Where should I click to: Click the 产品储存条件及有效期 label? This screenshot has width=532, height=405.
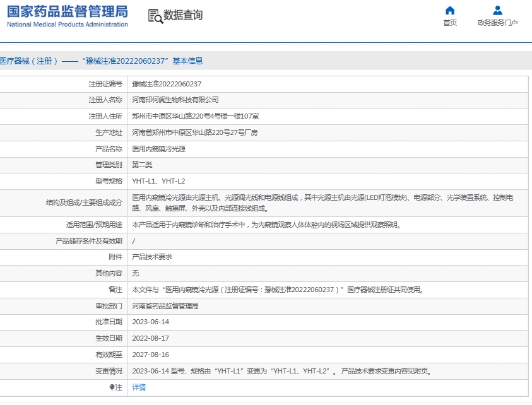click(89, 241)
